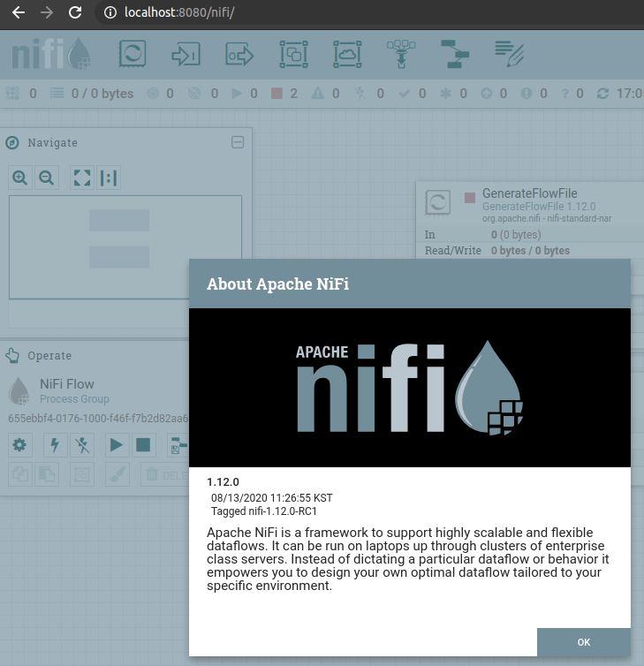The width and height of the screenshot is (644, 666).
Task: Click the GenerateFlowFile processor title
Action: 530,193
